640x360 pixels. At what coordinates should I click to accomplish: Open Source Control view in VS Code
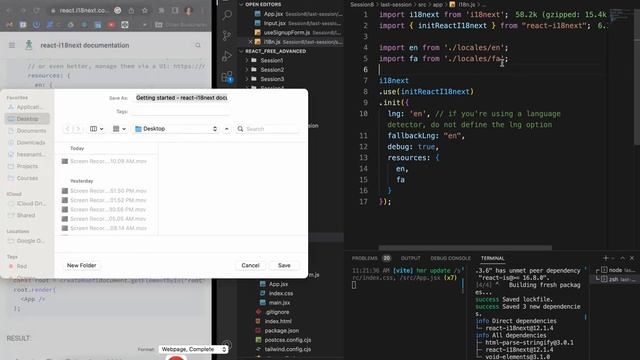tap(227, 36)
